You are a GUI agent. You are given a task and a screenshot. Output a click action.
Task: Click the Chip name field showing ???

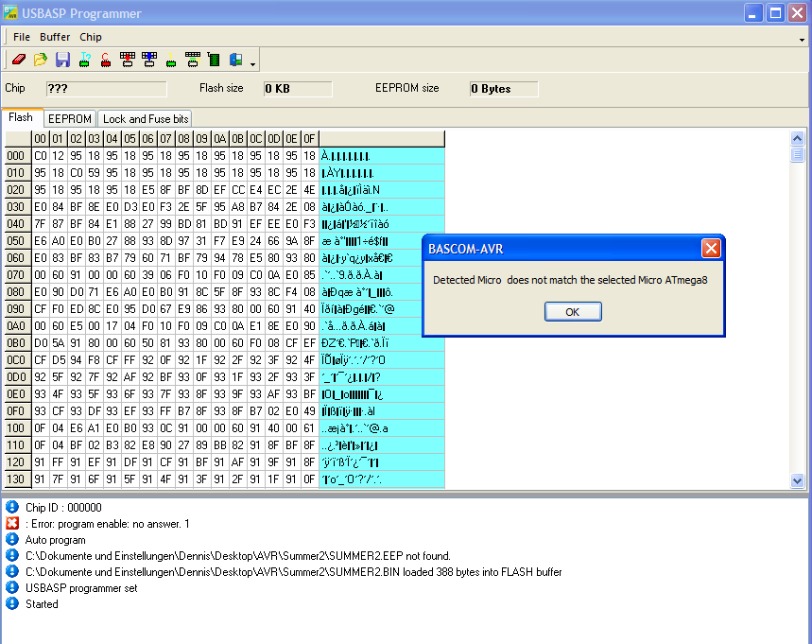coord(106,89)
